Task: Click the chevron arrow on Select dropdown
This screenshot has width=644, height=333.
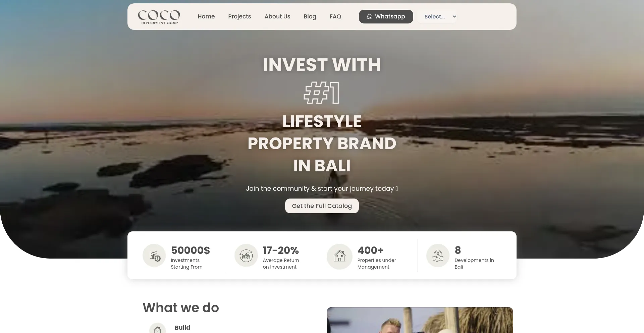Action: coord(454,17)
